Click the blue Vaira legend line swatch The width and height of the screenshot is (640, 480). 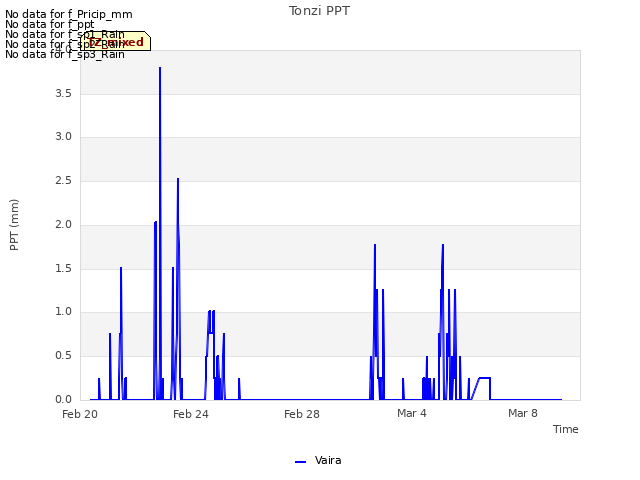coord(300,462)
